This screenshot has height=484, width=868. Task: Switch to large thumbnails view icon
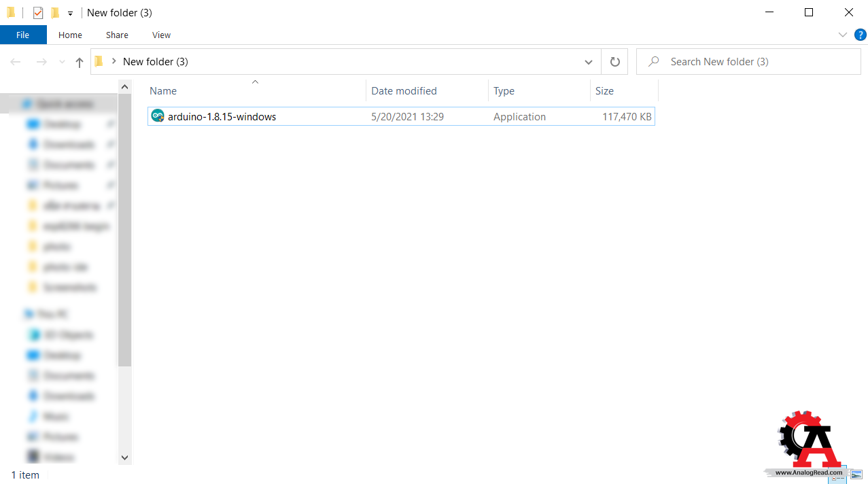(856, 474)
